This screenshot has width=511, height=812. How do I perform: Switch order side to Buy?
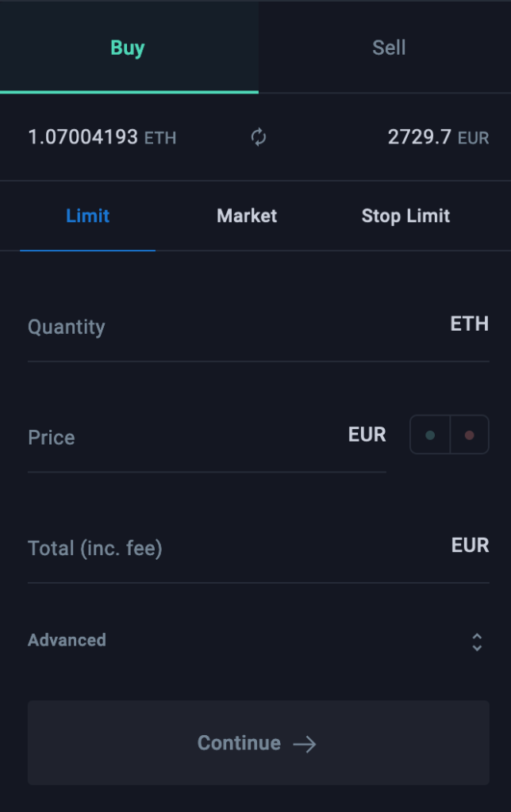click(x=128, y=47)
